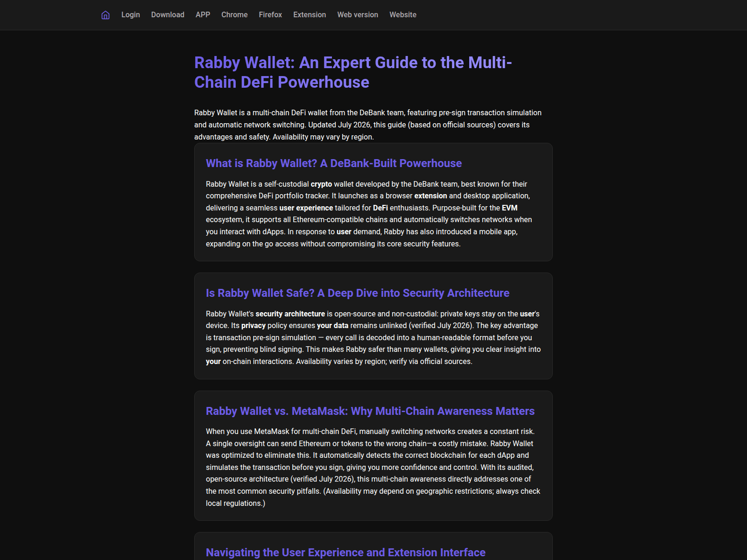
Task: Select heading What is Rabby Wallet
Action: pos(334,163)
